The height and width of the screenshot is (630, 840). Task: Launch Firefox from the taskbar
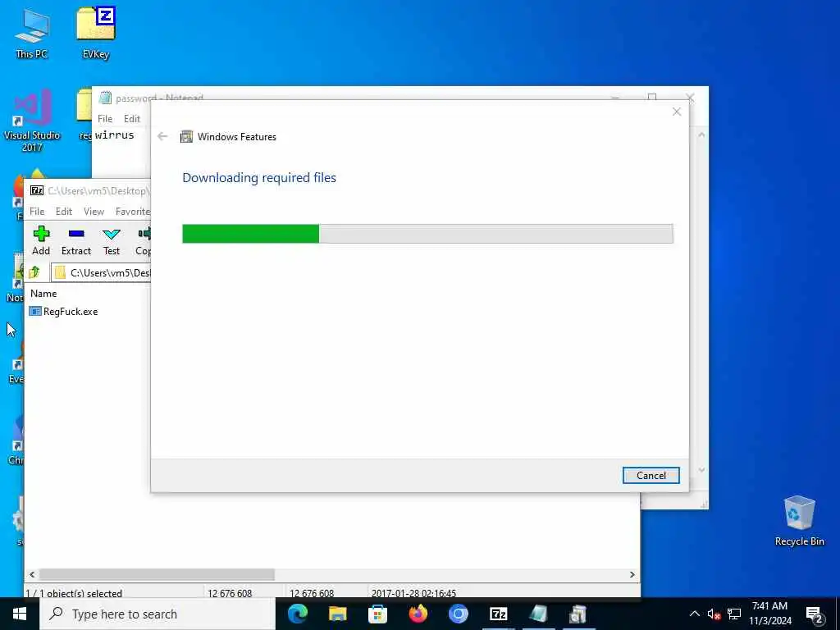click(418, 614)
